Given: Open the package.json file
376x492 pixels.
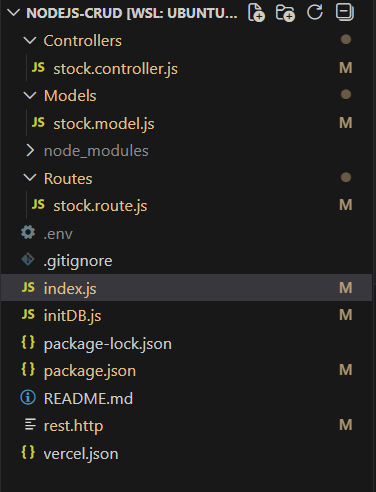Looking at the screenshot, I should click(x=90, y=371).
